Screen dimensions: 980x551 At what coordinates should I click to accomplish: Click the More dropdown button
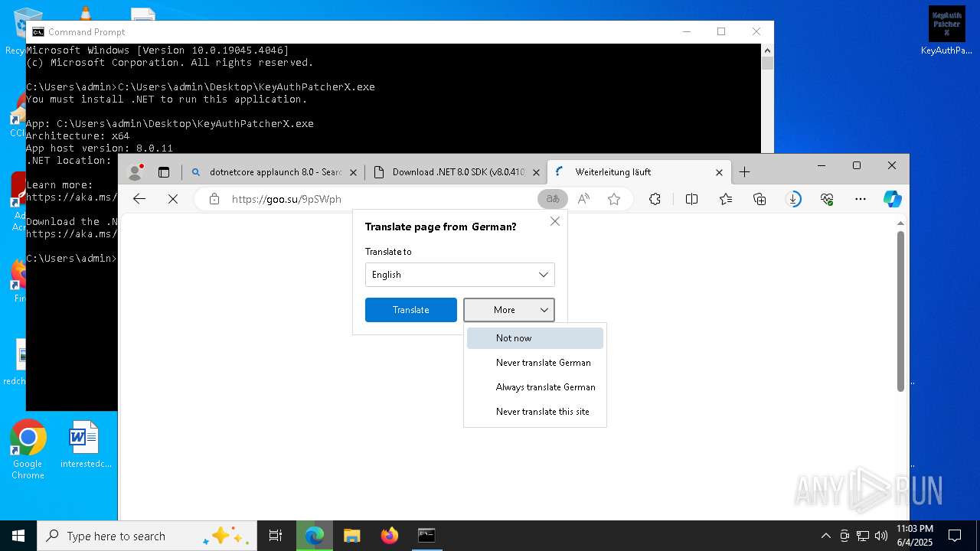[x=509, y=310]
